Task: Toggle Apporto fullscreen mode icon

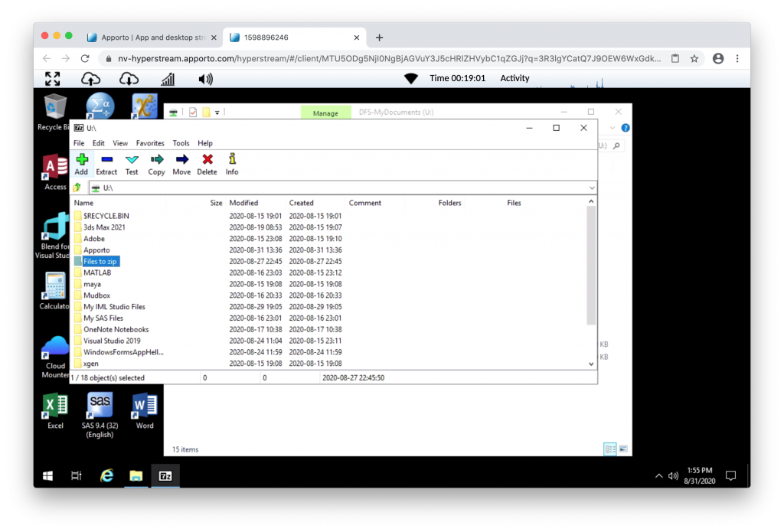Action: click(52, 78)
